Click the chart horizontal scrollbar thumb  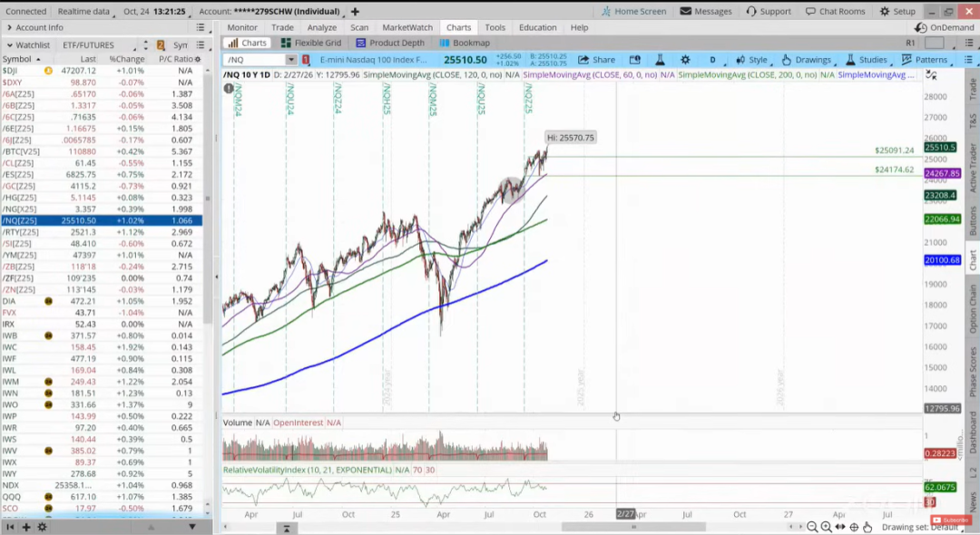(633, 527)
